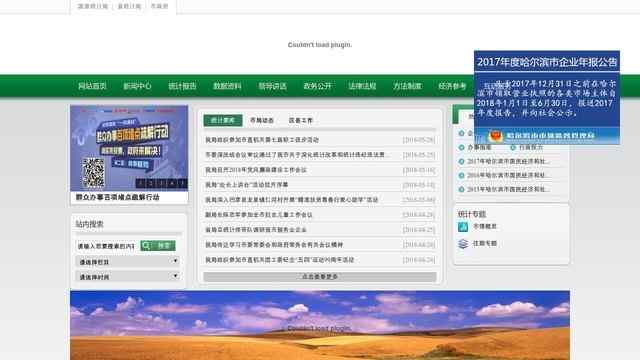Screen dimensions: 640x360
Task: Expand the 请选择时间 dropdown
Action: coord(128,276)
